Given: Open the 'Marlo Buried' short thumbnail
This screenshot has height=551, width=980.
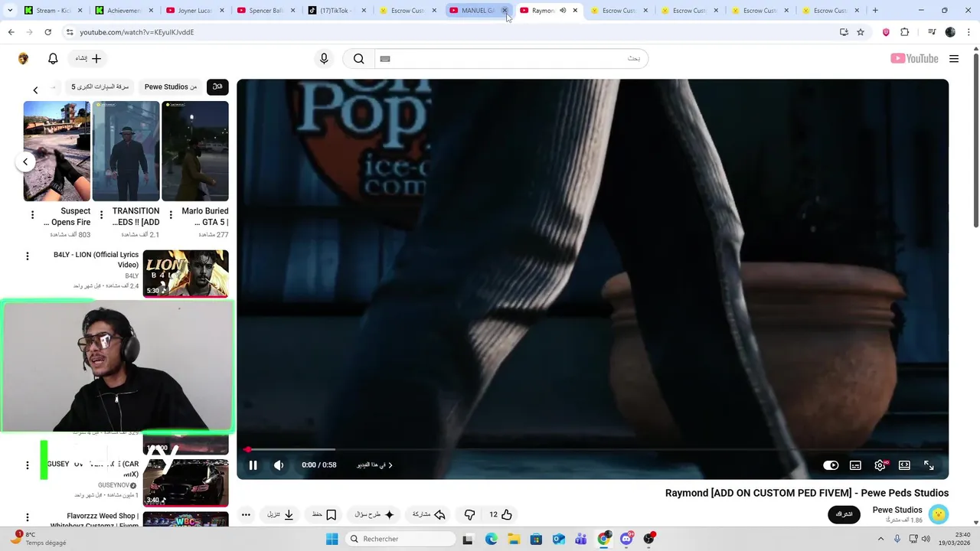Looking at the screenshot, I should coord(194,151).
